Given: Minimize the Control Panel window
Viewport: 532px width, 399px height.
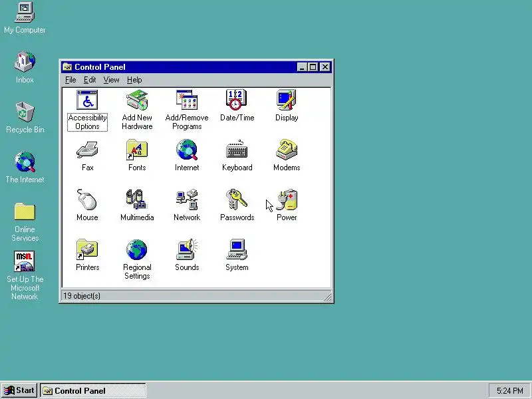Looking at the screenshot, I should pyautogui.click(x=302, y=67).
